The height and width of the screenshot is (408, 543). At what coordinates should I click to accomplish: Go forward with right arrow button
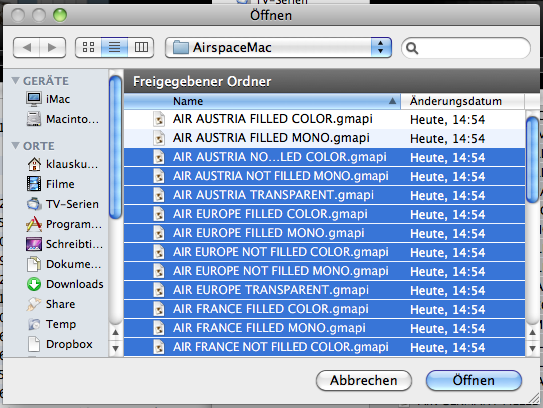(52, 47)
